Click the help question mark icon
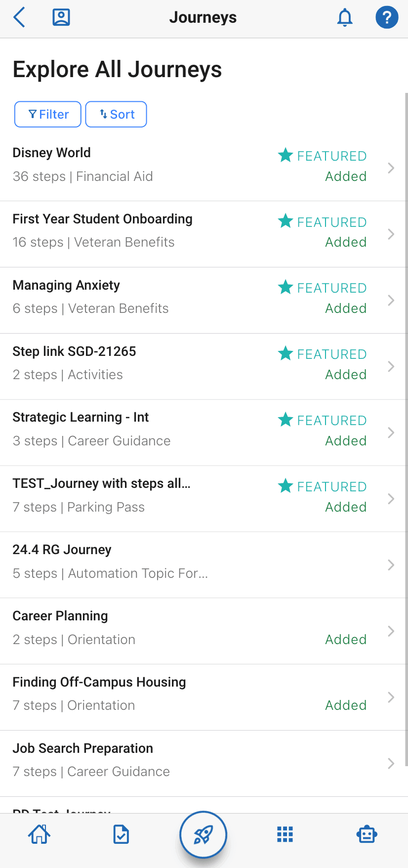Screen dimensions: 408x868 387,18
